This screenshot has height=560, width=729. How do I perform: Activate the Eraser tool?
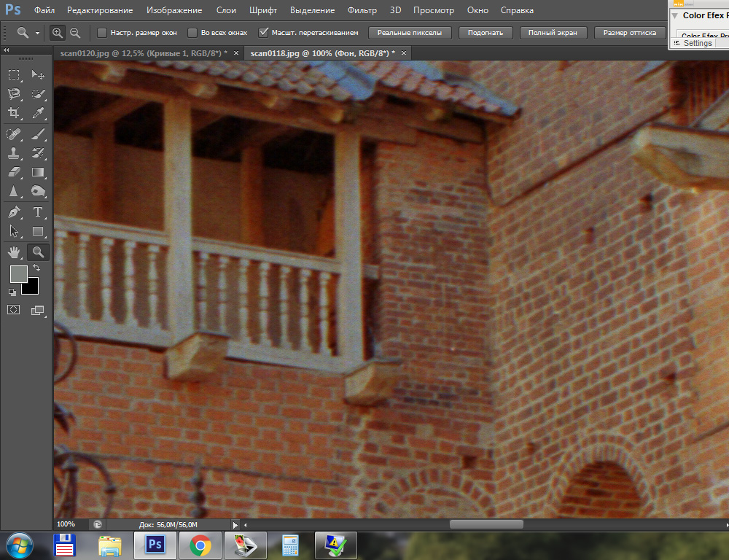(x=14, y=173)
